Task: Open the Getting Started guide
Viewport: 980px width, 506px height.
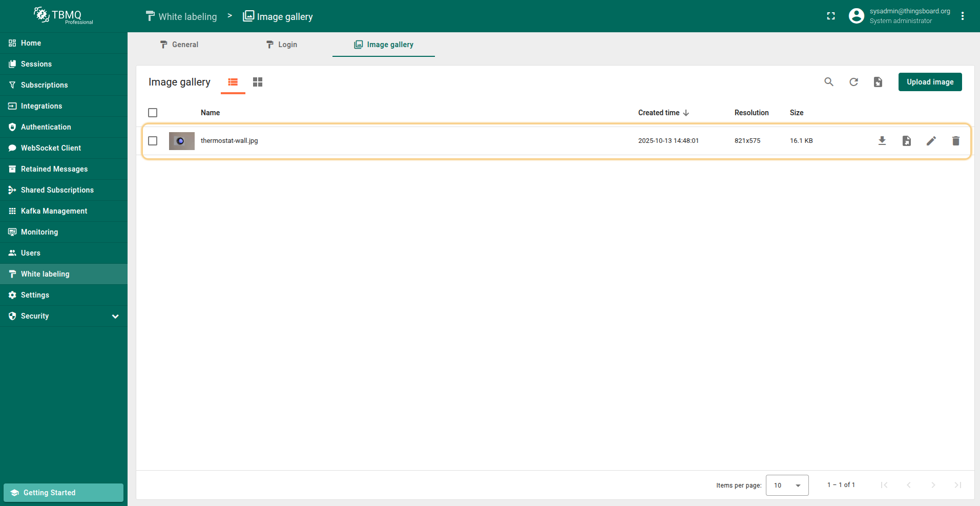Action: [64, 493]
